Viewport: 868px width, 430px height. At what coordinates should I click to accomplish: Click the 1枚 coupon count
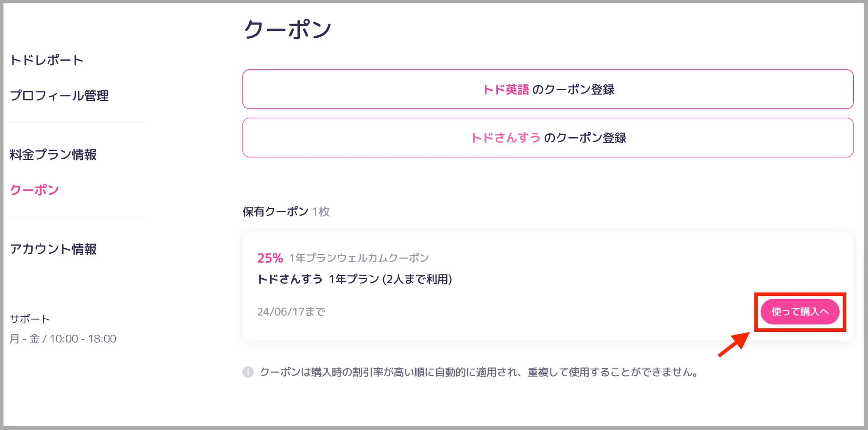(321, 211)
